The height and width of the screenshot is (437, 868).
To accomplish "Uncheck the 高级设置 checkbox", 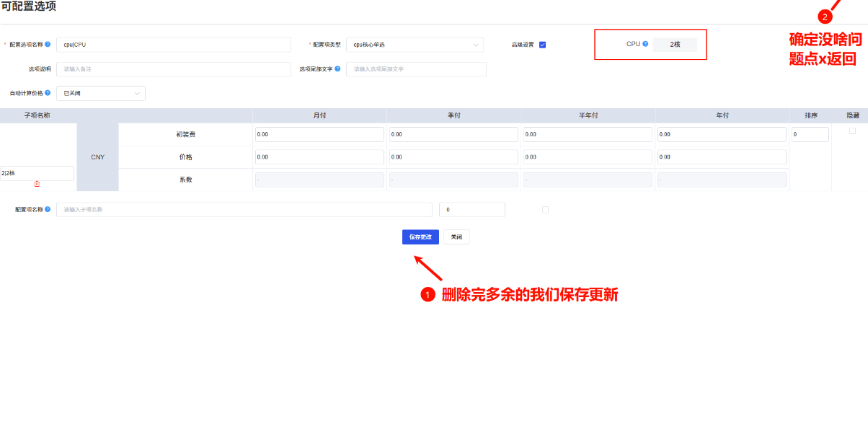I will (543, 43).
